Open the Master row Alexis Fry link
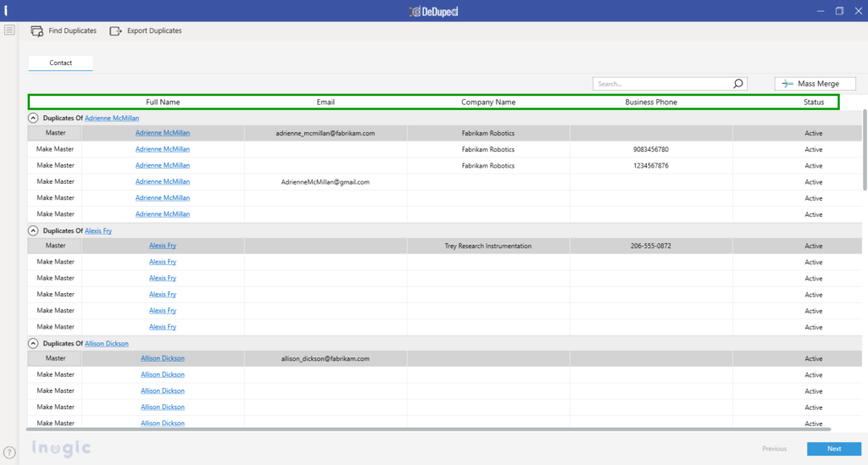 (162, 246)
